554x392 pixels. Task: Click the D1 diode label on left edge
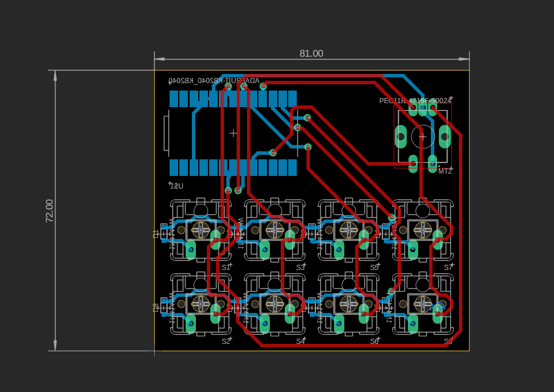coord(156,233)
